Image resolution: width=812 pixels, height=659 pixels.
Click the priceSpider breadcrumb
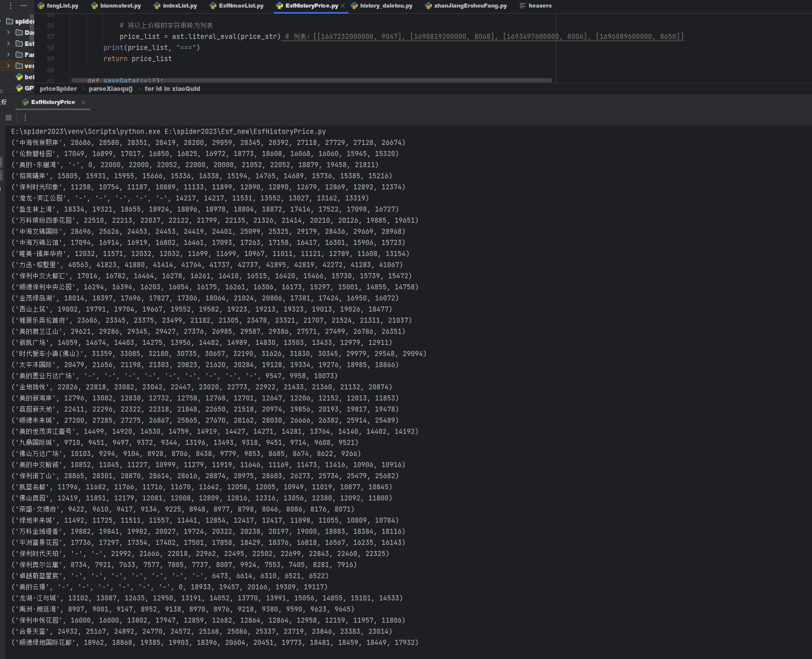[59, 89]
